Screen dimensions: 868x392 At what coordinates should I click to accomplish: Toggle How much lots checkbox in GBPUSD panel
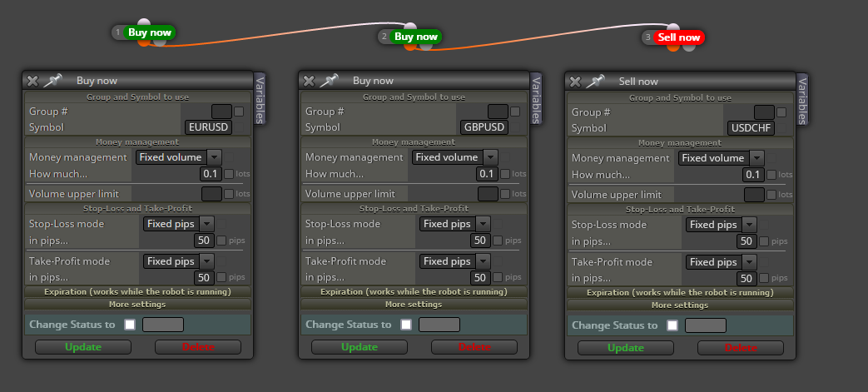pyautogui.click(x=505, y=174)
